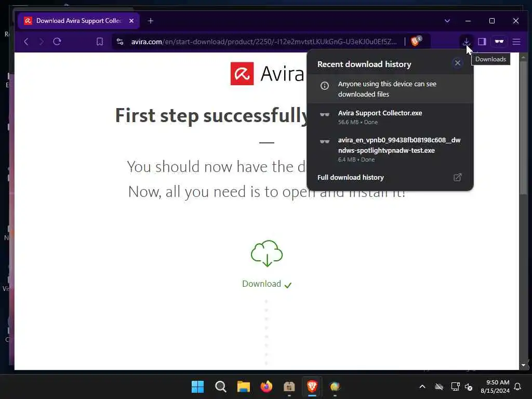Screen dimensions: 532x399
Task: Click the Downloads toolbar icon
Action: coord(466,42)
